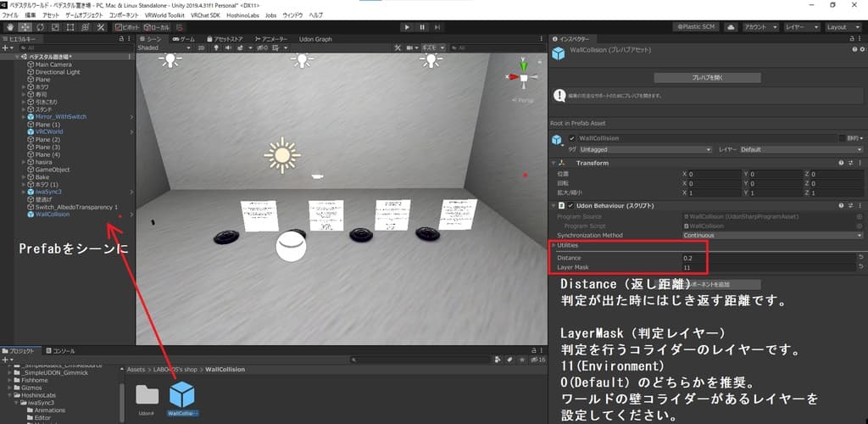Select the Rect Transform tool
Screen dimensions: 868x424
(x=70, y=26)
